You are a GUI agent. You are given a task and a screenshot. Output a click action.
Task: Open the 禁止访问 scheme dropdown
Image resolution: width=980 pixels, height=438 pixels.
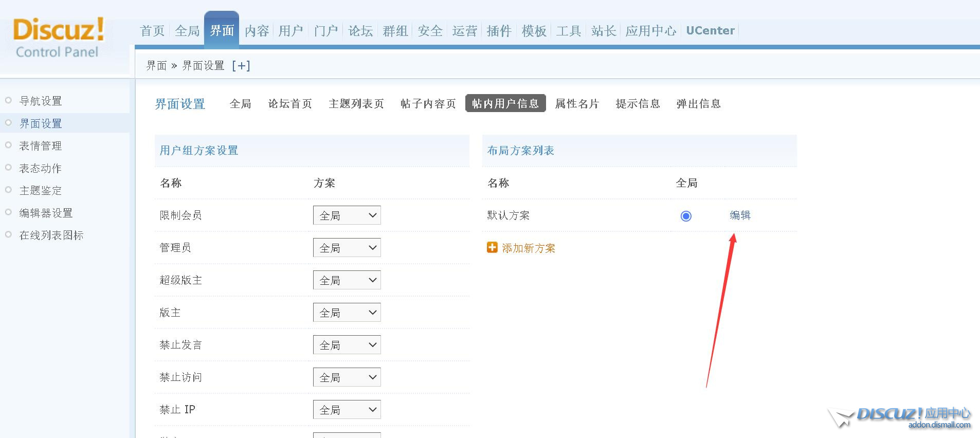pyautogui.click(x=347, y=377)
